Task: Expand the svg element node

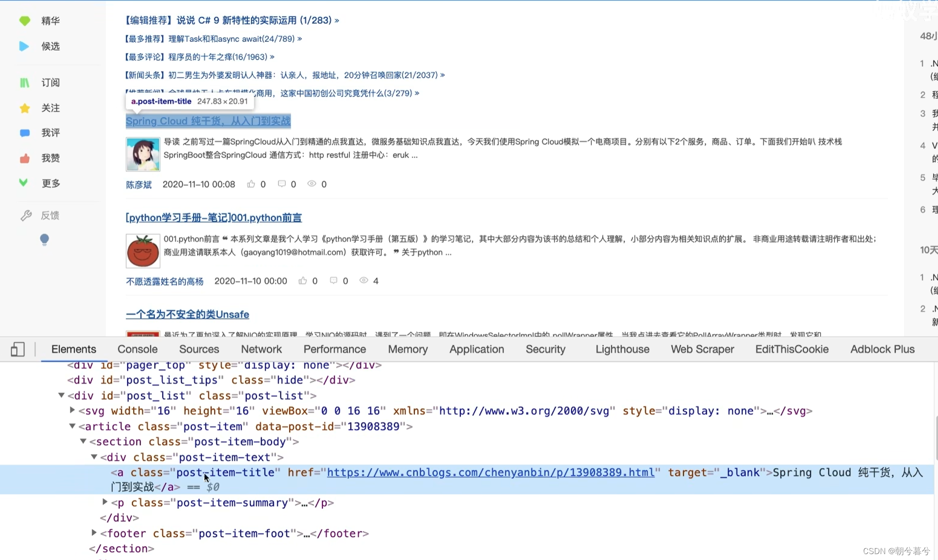Action: click(72, 410)
